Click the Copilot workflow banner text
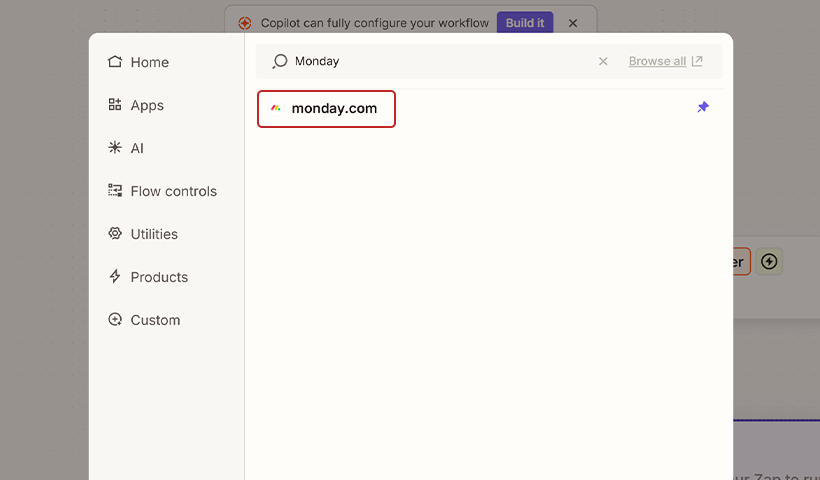Screen dimensions: 820x480 pyautogui.click(x=375, y=23)
